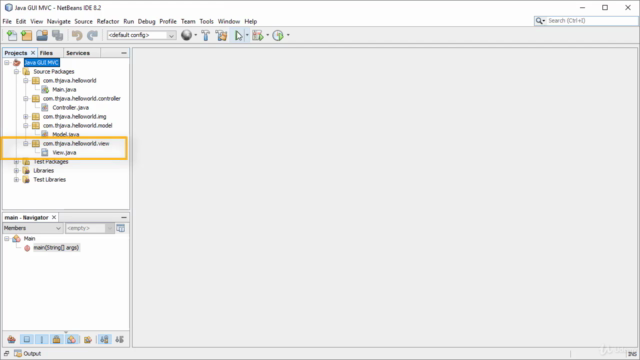
Task: Close the main - Navigator tab
Action: [54, 218]
